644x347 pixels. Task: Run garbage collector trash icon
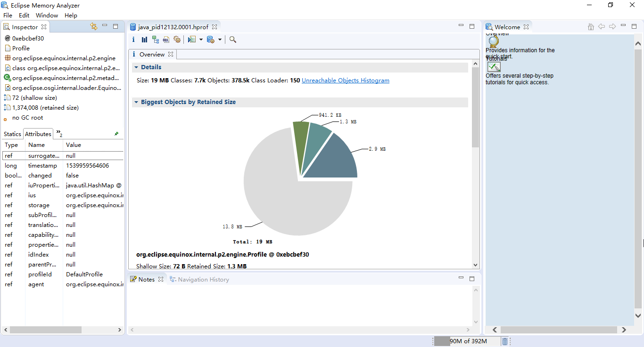505,341
